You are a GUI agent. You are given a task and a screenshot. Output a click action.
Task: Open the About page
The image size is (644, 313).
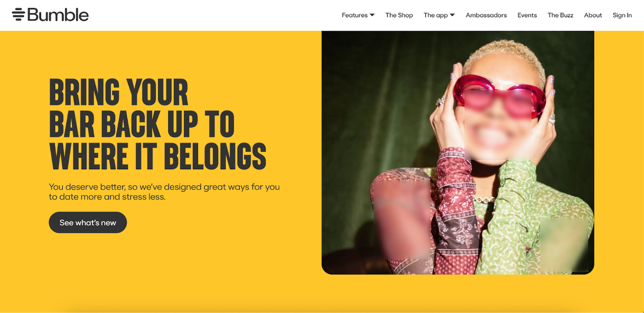(x=593, y=15)
